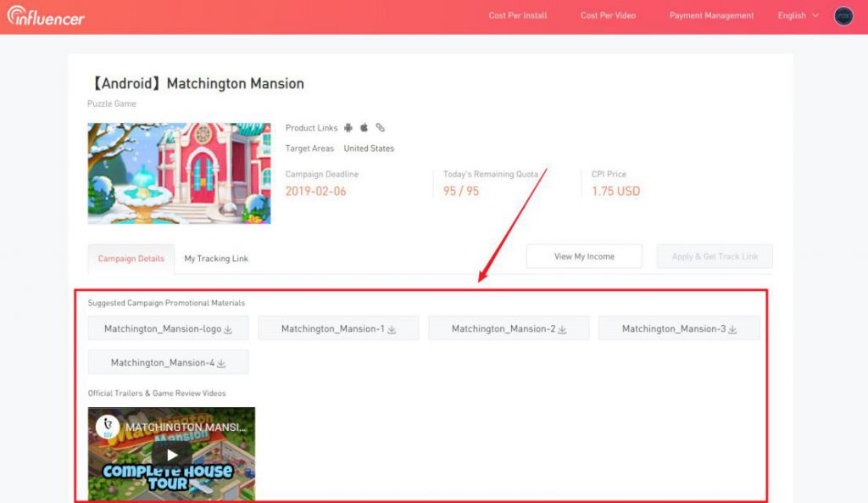
Task: Click the influencer logo in header
Action: click(46, 15)
